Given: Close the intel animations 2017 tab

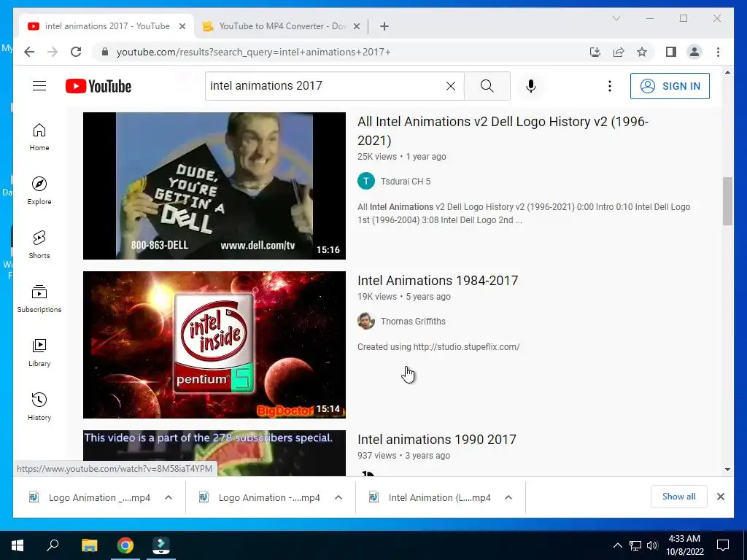Looking at the screenshot, I should point(182,26).
